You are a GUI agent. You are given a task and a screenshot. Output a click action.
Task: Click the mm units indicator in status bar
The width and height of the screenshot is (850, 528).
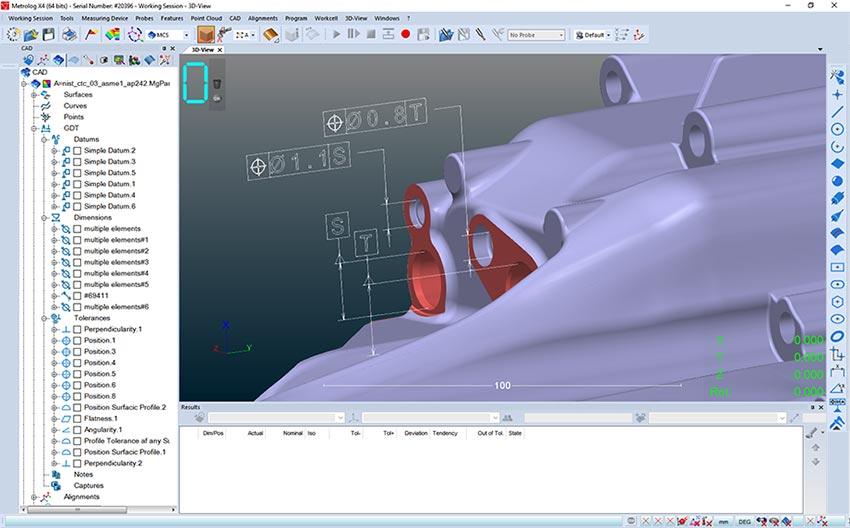(722, 521)
